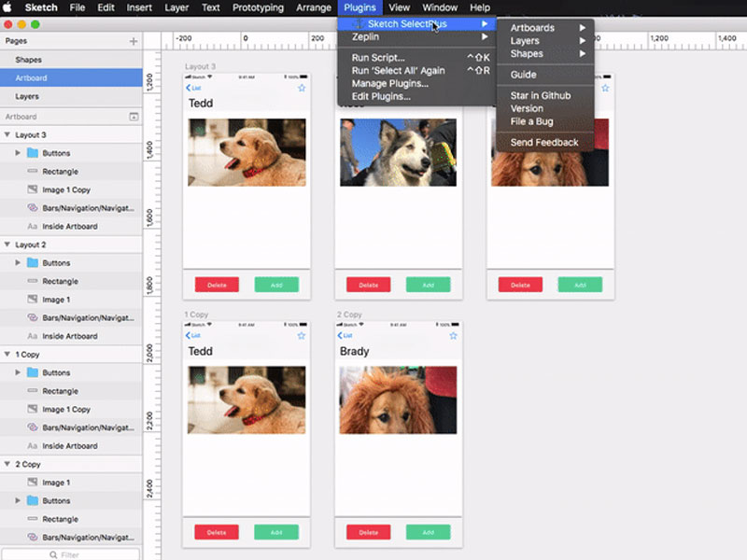The width and height of the screenshot is (747, 560).
Task: Choose File a Bug
Action: (545, 121)
